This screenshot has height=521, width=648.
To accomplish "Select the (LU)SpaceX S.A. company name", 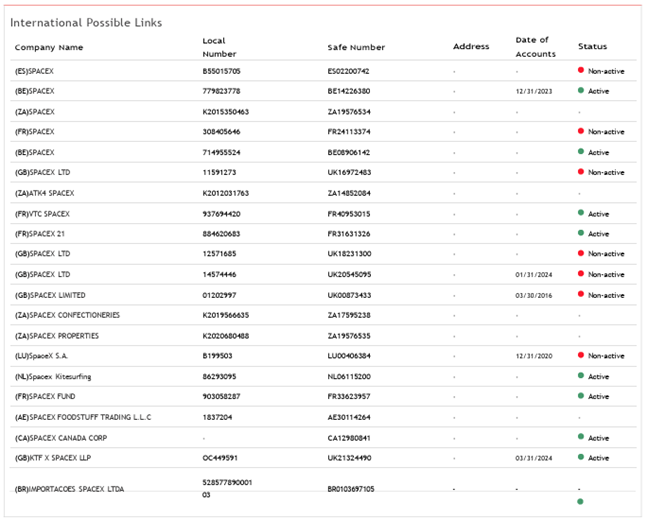I will [41, 356].
